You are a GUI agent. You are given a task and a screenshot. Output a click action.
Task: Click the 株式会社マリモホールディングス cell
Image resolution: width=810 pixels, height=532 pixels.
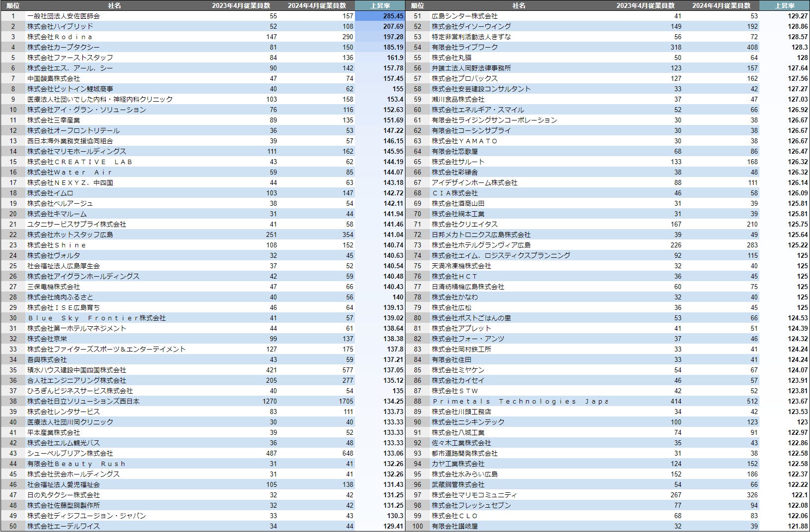[77, 151]
